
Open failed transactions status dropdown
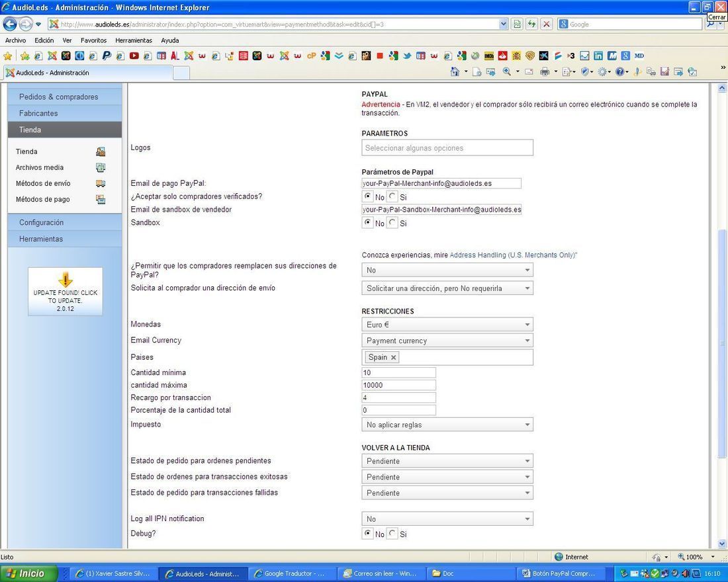click(447, 493)
